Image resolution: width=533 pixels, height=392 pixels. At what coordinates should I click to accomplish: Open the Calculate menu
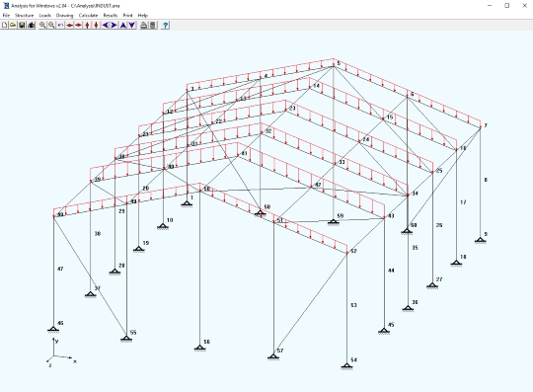(x=88, y=15)
